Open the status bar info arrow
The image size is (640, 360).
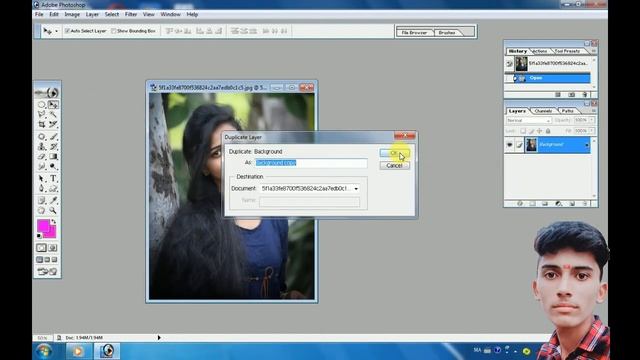[159, 338]
